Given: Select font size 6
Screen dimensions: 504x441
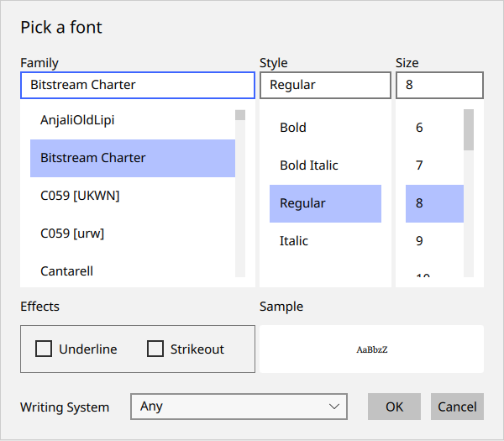Looking at the screenshot, I should (419, 128).
